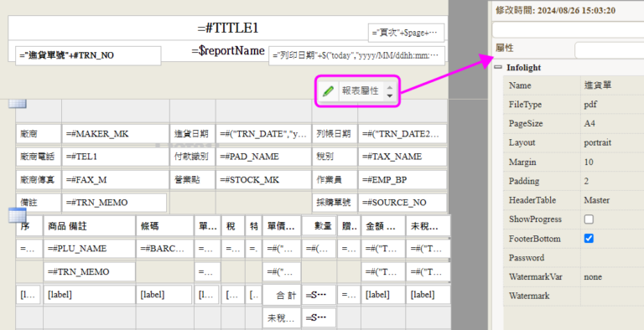Click the =#EMP_BP cell
Viewport: 644px width, 330px height.
click(x=402, y=180)
